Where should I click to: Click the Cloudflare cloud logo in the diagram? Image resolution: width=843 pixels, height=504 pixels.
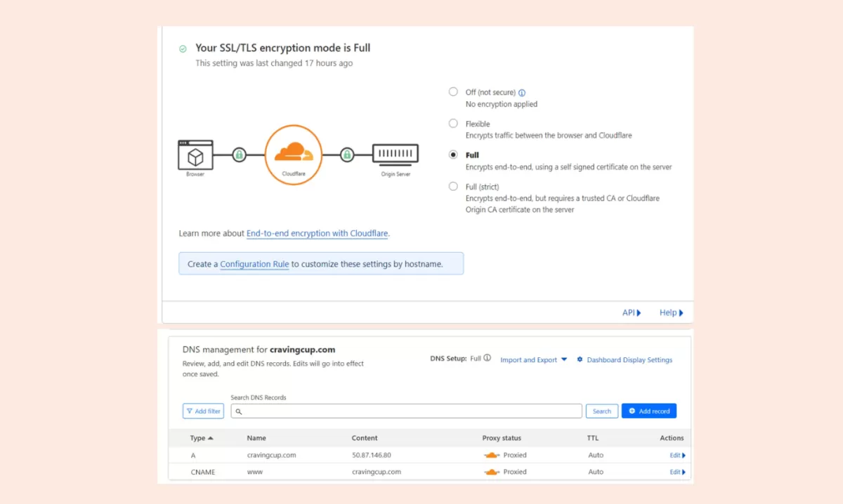click(293, 152)
